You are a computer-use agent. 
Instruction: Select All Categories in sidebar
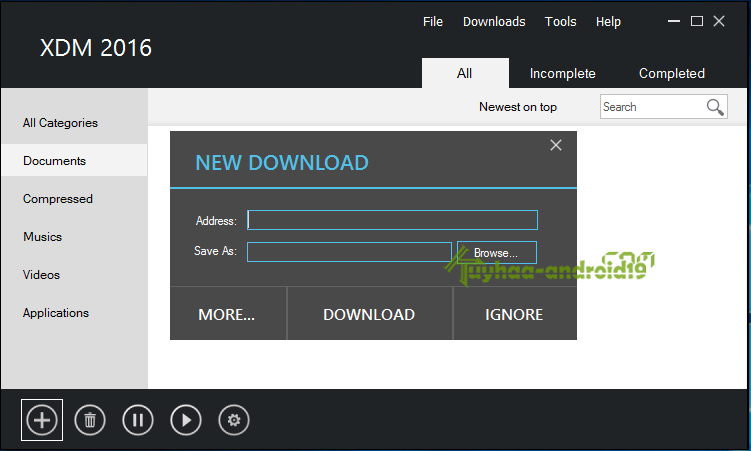tap(75, 123)
